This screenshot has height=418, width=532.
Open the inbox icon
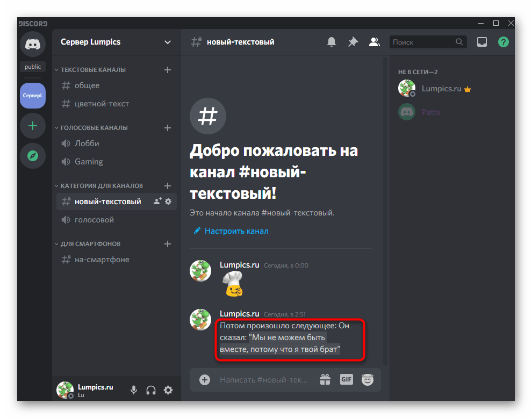482,42
